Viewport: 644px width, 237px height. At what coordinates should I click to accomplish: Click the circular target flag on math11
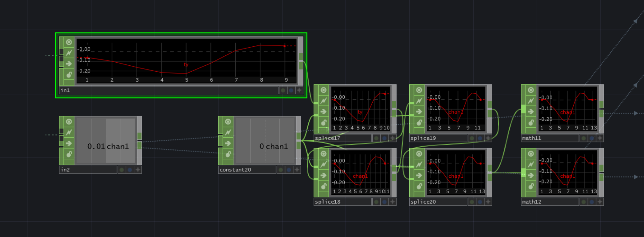531,90
